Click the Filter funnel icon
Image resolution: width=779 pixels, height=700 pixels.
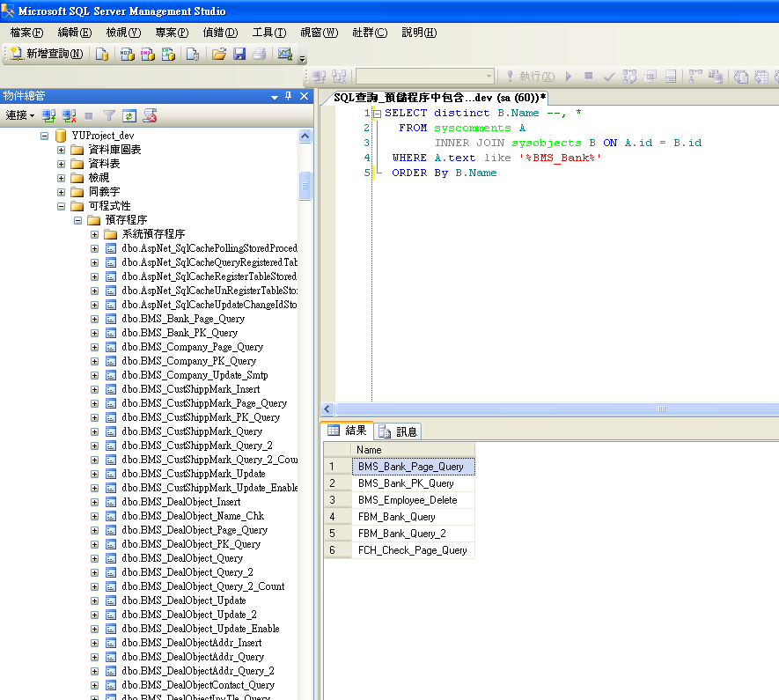point(109,115)
